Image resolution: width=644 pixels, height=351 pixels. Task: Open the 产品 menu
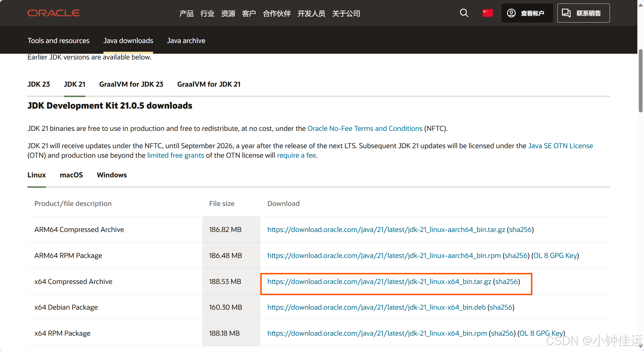pos(186,13)
